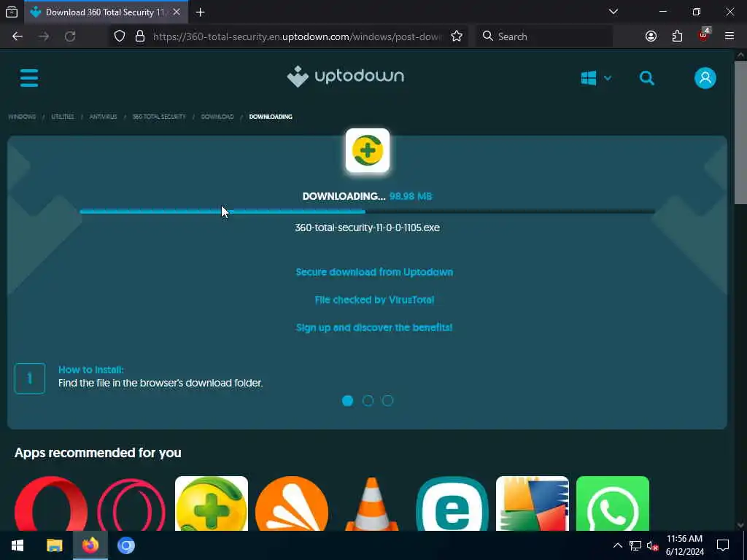This screenshot has width=747, height=560.
Task: Open AVG recommended app
Action: [532, 503]
